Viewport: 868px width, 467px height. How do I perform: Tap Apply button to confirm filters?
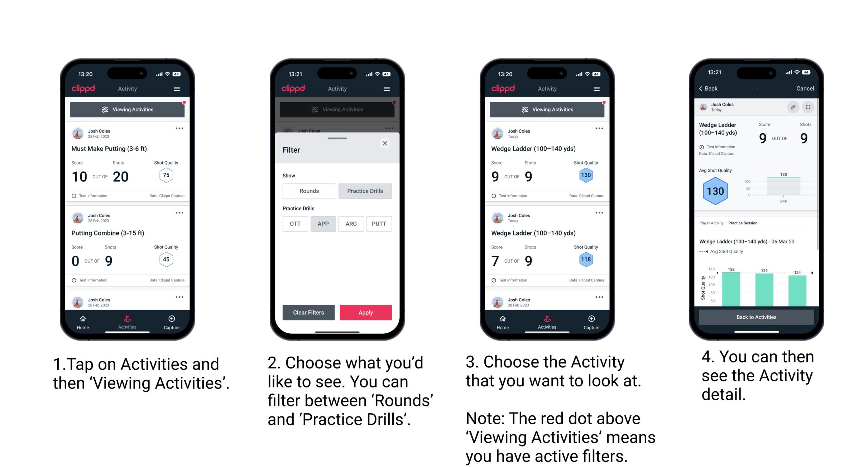coord(366,312)
